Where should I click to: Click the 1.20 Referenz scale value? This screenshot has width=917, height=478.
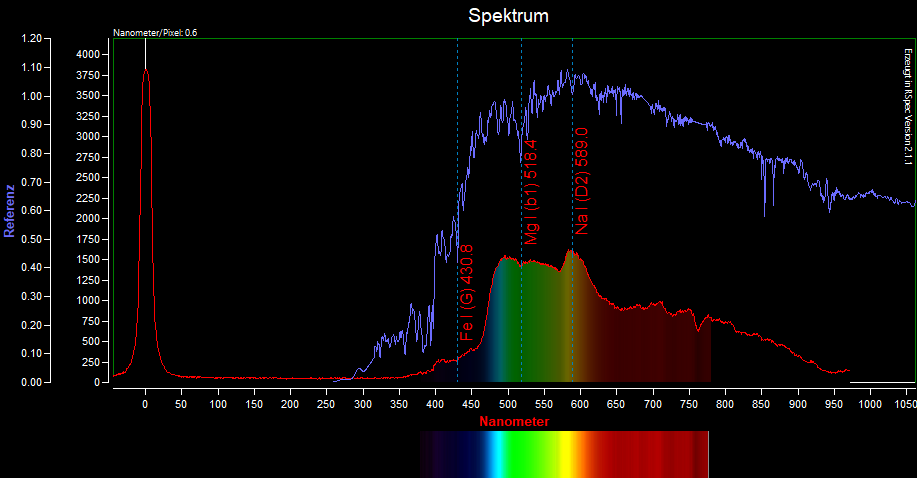[32, 39]
